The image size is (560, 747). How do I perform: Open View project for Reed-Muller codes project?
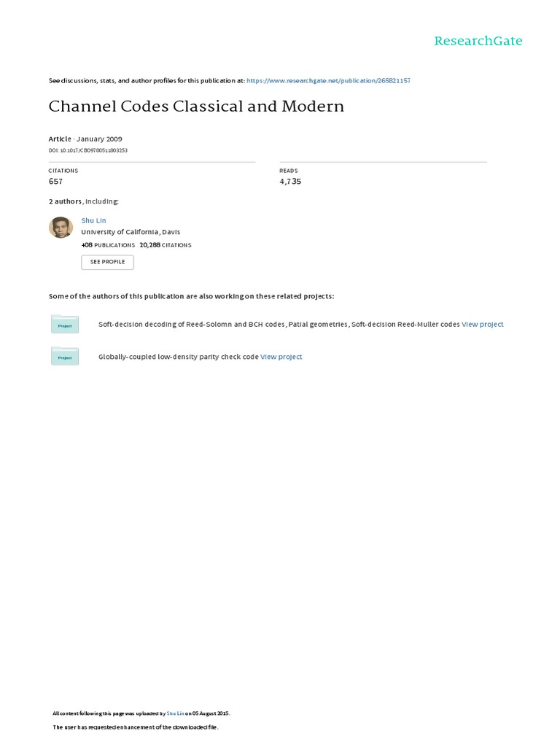point(483,325)
